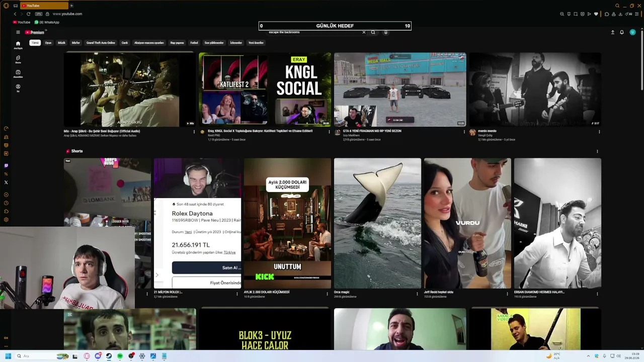This screenshot has width=644, height=362.
Task: Open the YouTube guide hamburger menu
Action: pos(18,32)
